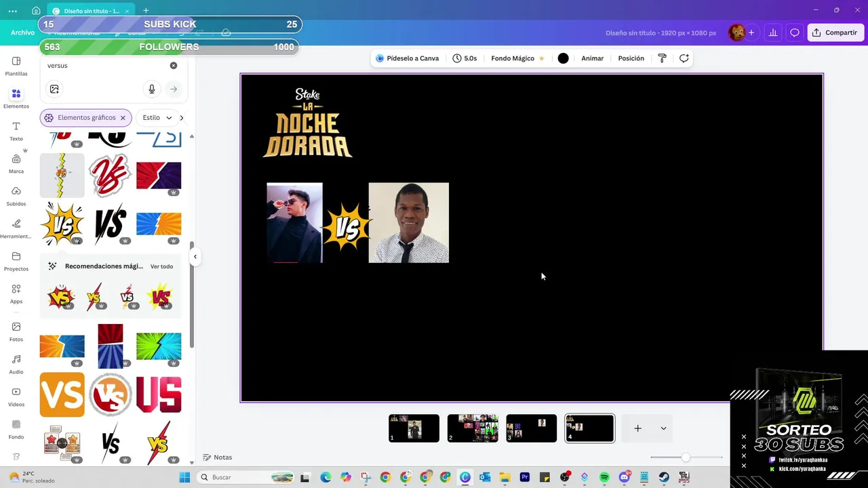Open the Notas panel
Viewport: 868px width, 488px height.
218,457
